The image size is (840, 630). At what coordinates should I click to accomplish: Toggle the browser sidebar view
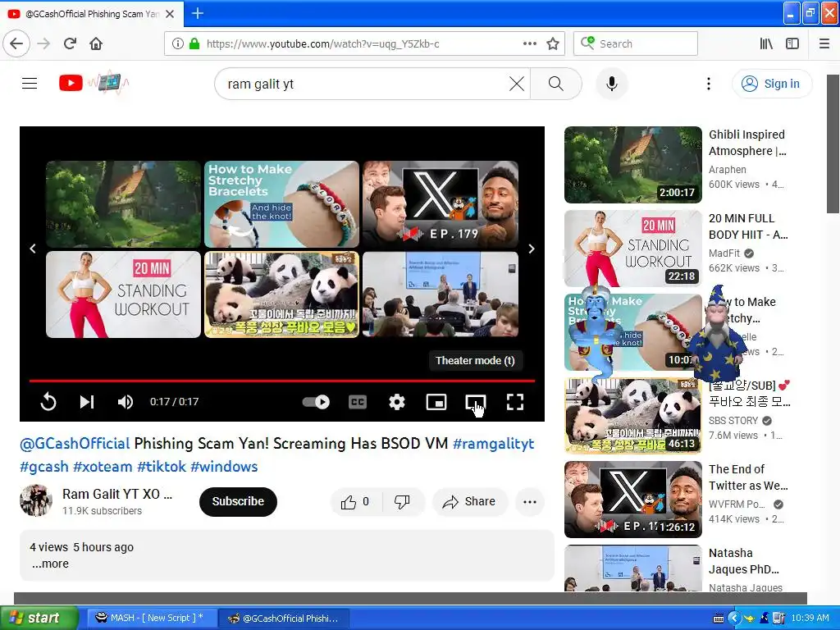coord(792,43)
